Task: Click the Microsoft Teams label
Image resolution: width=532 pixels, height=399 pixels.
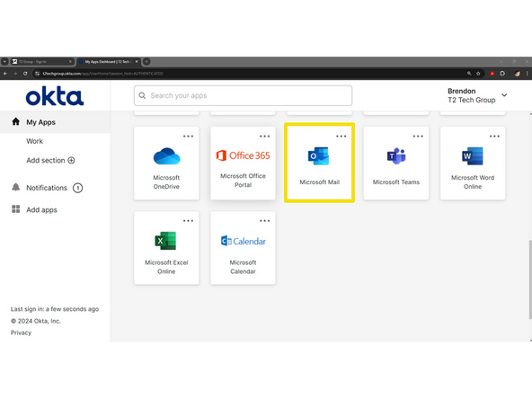Action: [x=396, y=182]
